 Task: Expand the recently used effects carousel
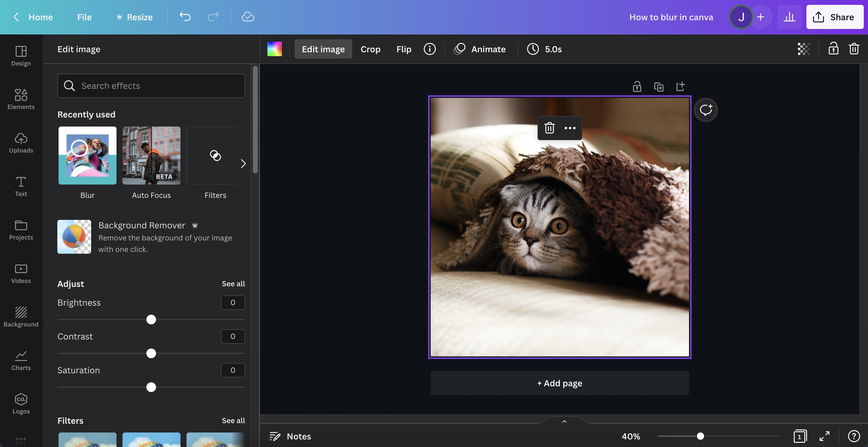244,163
